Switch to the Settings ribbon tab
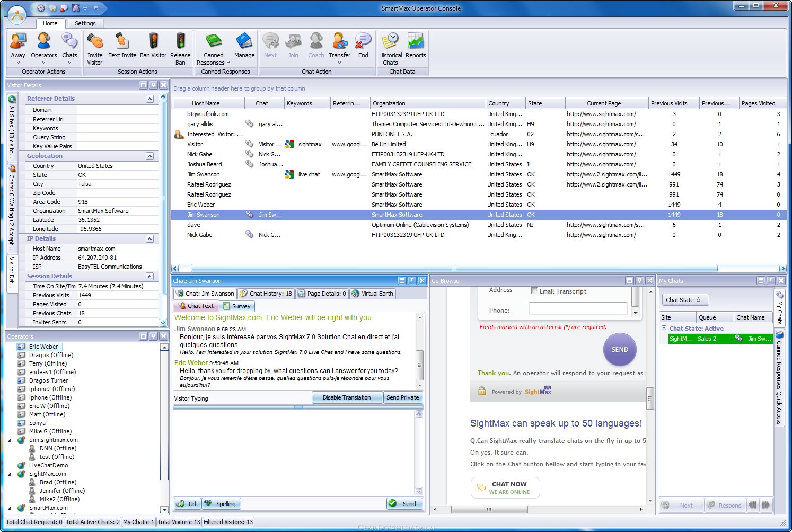The height and width of the screenshot is (532, 792). [x=85, y=23]
